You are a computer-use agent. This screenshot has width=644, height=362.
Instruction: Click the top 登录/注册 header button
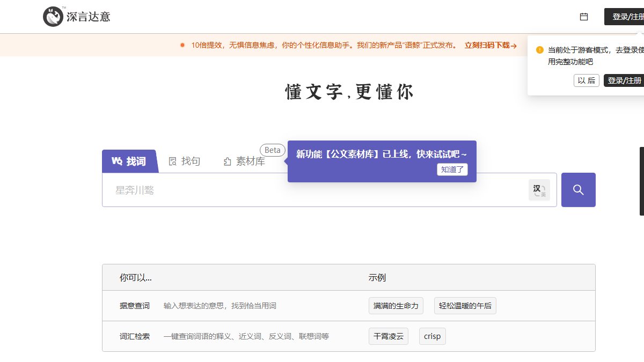point(624,17)
